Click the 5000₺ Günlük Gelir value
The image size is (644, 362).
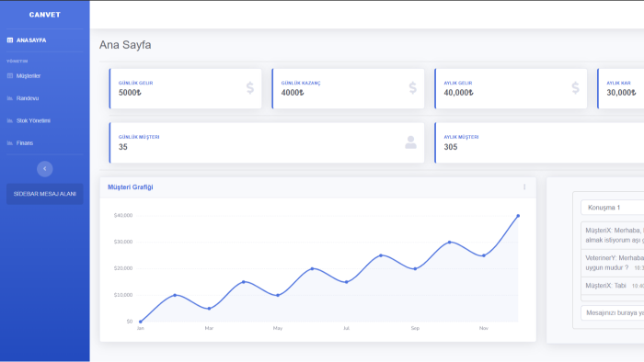tap(130, 93)
